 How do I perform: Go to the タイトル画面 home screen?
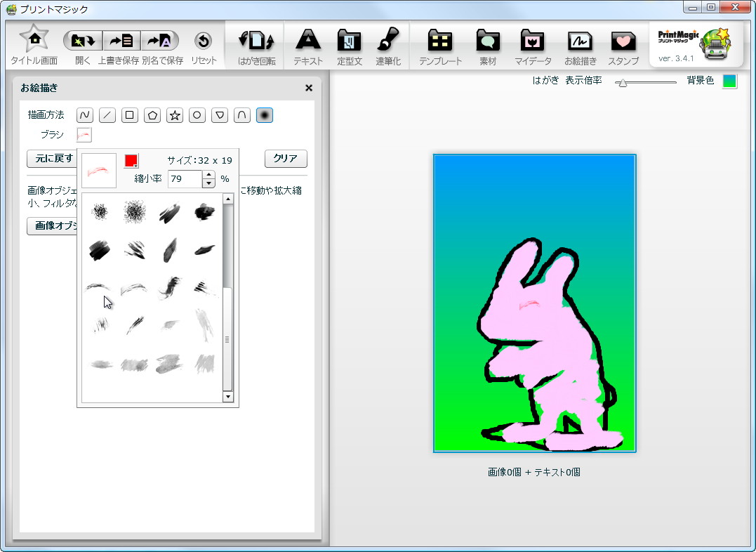click(x=34, y=44)
